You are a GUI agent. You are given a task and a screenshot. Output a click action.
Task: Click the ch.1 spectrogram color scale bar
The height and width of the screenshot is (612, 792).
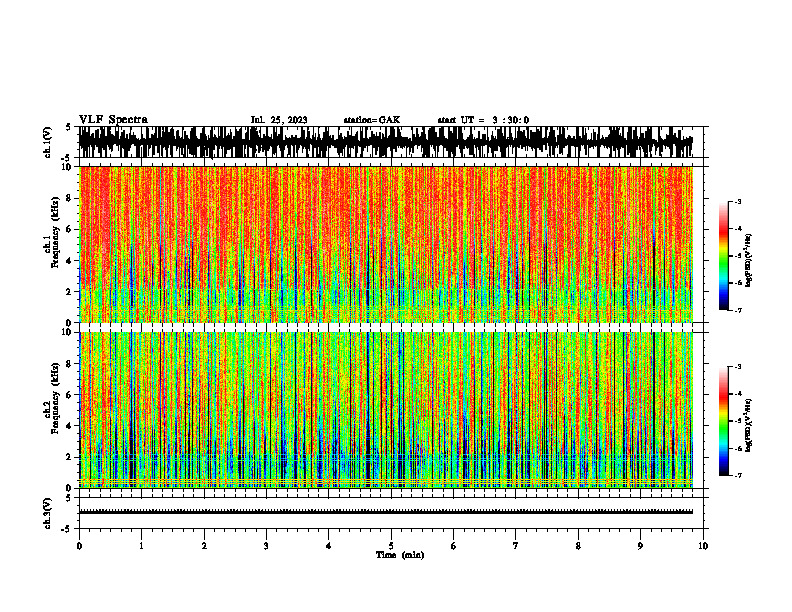(723, 256)
